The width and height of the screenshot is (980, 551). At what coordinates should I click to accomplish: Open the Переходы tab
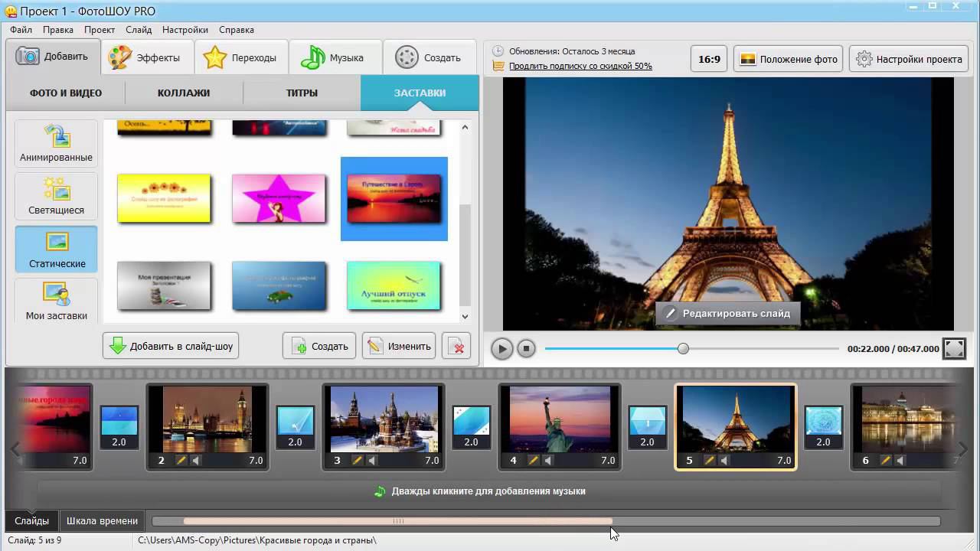coord(242,57)
